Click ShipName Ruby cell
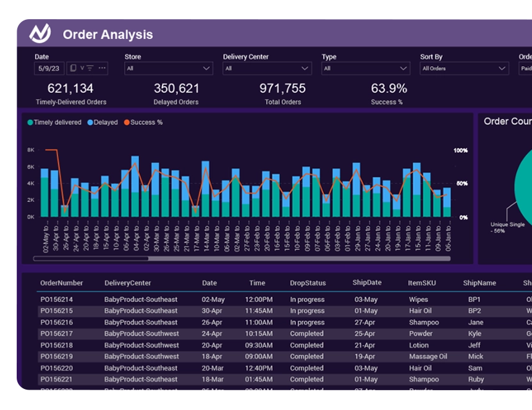Image resolution: width=532 pixels, height=410 pixels. tap(476, 379)
